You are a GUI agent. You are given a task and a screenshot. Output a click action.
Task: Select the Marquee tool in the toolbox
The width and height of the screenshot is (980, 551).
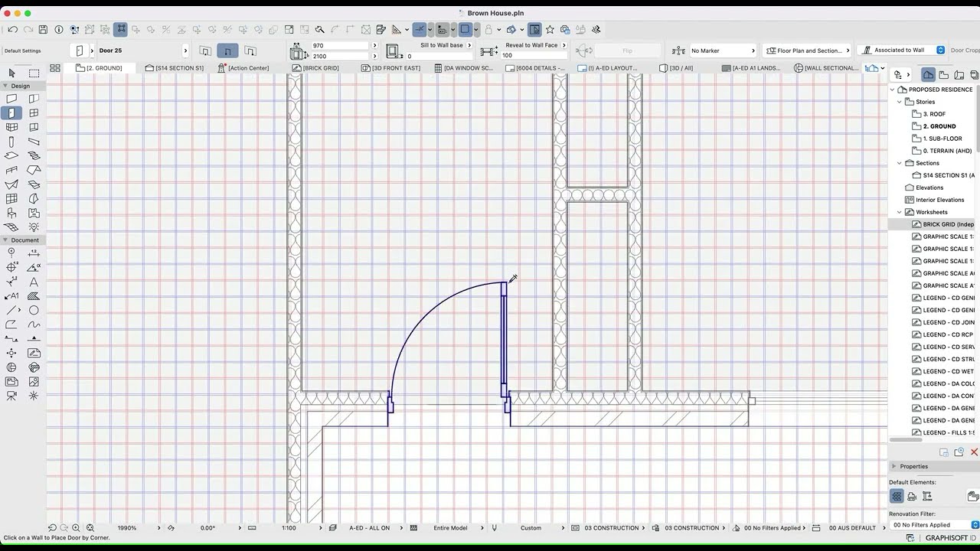coord(34,73)
